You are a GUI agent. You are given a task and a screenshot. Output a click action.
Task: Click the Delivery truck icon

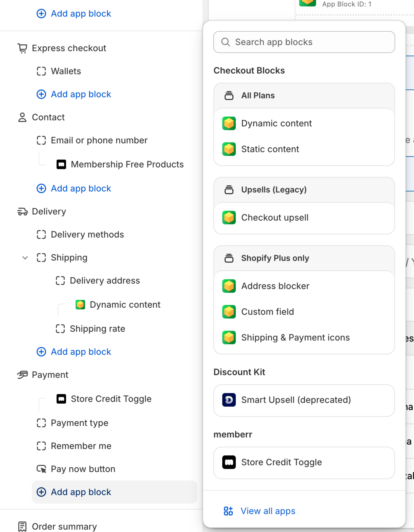[22, 211]
